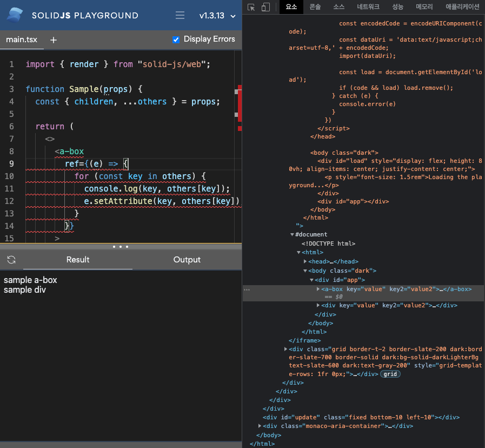Image resolution: width=485 pixels, height=448 pixels.
Task: Select the </iframe> closing tag row
Action: tap(304, 340)
